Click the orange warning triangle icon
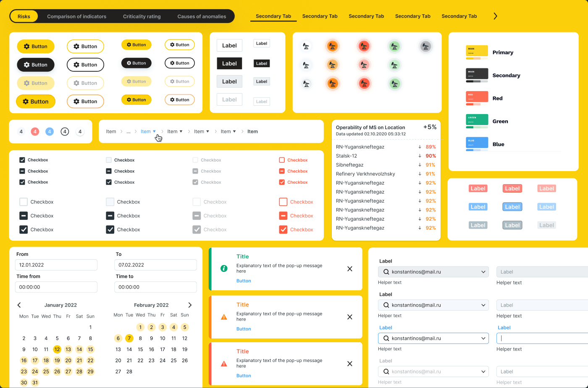 224,317
